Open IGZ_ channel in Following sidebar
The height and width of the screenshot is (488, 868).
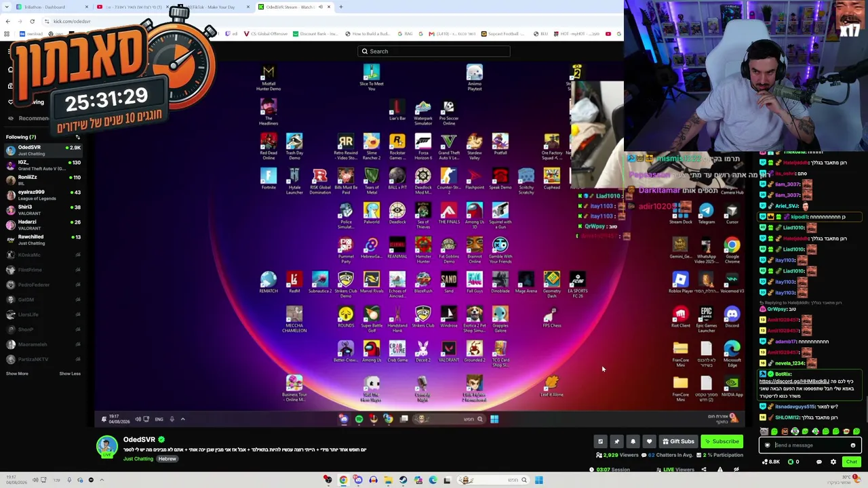coord(43,165)
